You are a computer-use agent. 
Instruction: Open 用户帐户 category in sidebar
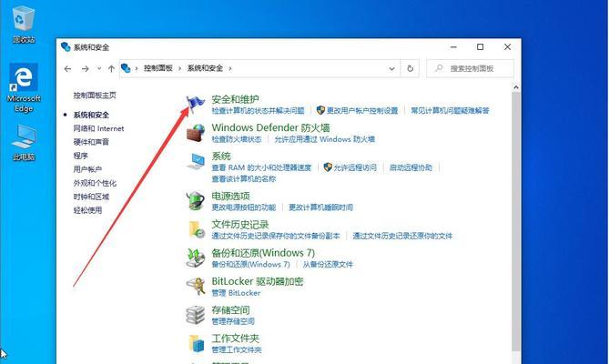[87, 169]
